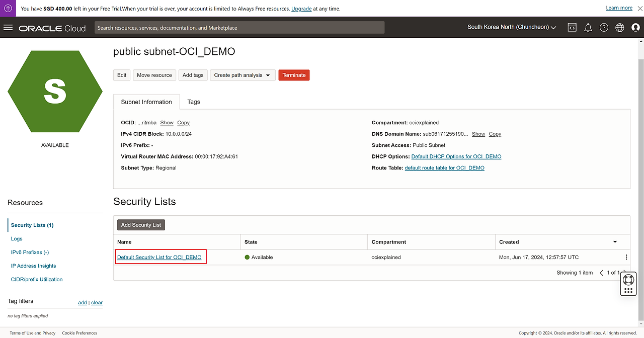Expand the South Korea North region selector
The width and height of the screenshot is (644, 338).
pyautogui.click(x=512, y=27)
